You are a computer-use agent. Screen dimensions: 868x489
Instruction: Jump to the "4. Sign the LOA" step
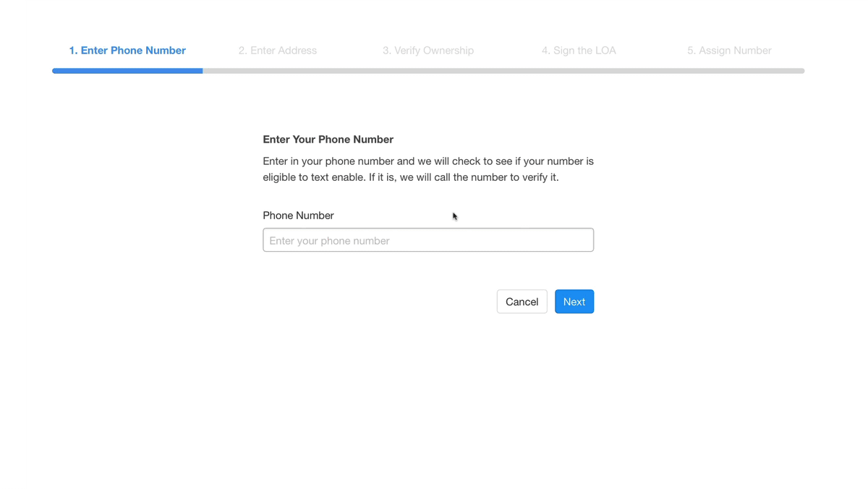579,50
